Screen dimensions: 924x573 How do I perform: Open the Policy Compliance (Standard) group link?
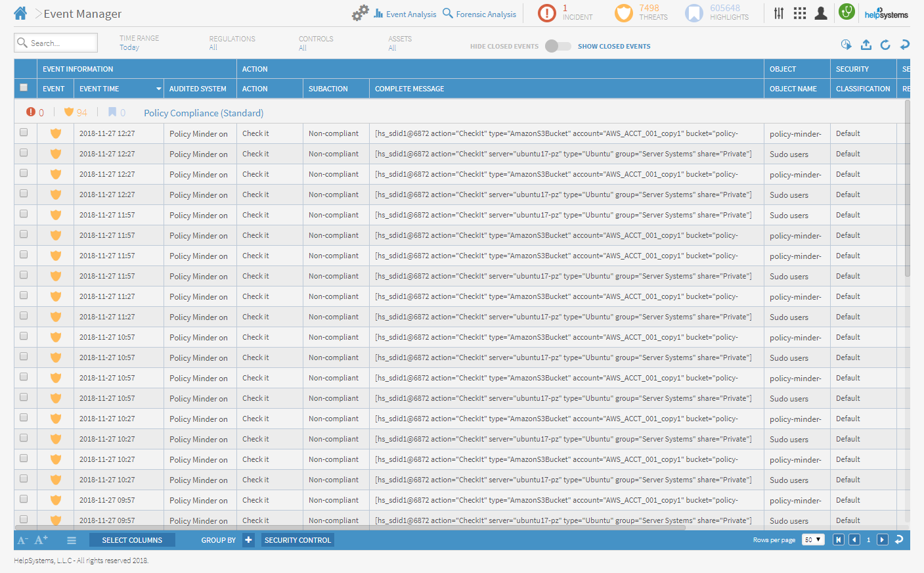click(x=204, y=113)
